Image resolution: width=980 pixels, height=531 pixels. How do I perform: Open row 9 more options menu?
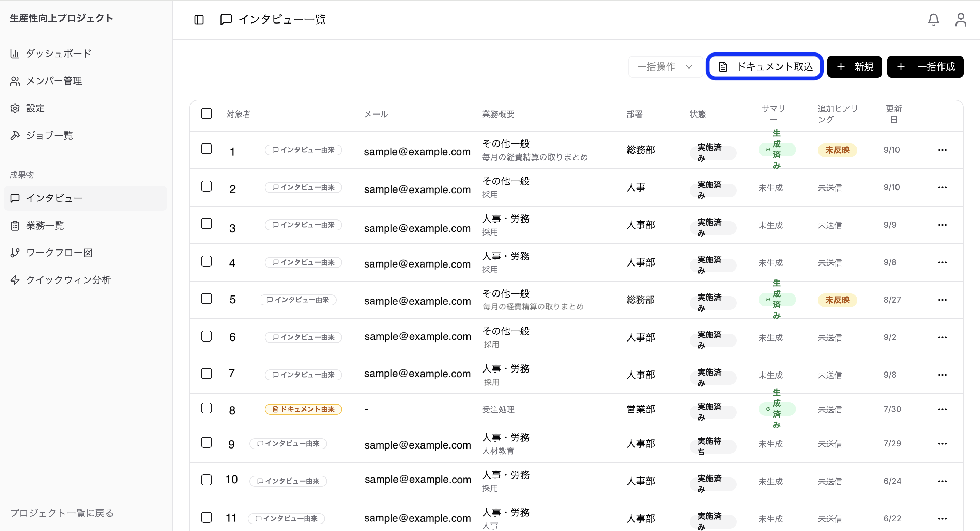click(x=942, y=444)
